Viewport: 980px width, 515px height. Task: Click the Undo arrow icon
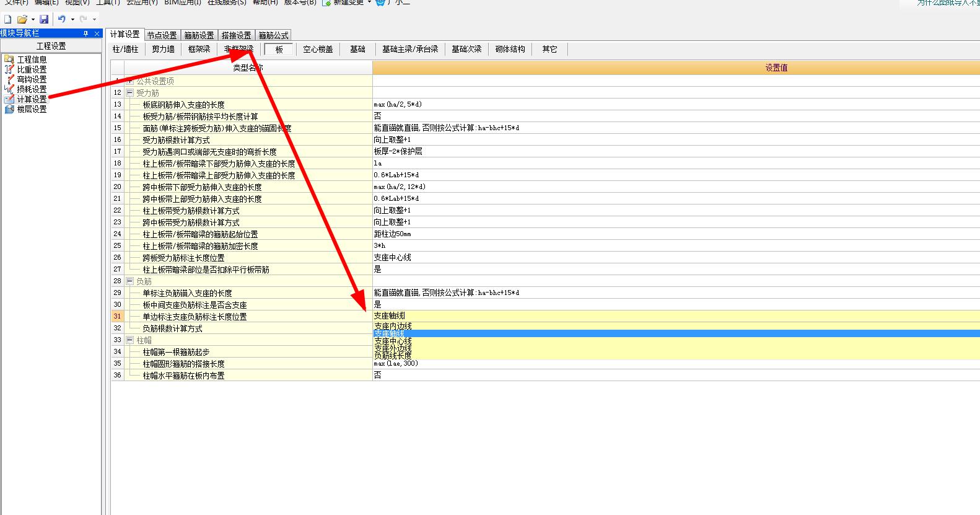coord(62,19)
